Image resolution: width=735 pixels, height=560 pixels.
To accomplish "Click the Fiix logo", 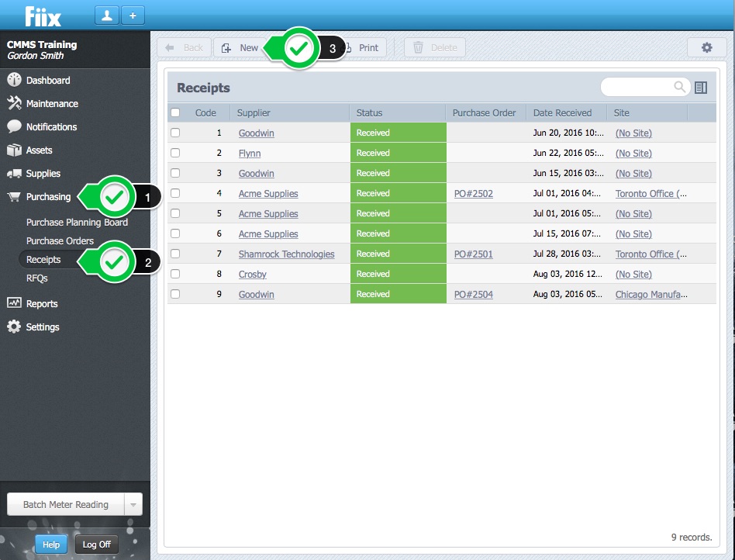I will coord(43,16).
